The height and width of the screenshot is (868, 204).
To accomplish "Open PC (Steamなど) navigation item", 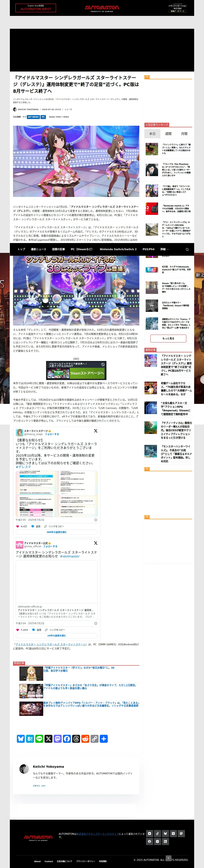I will point(82,249).
